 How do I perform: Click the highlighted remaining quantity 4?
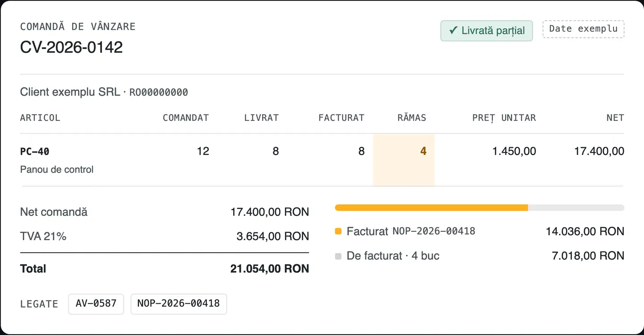[423, 151]
